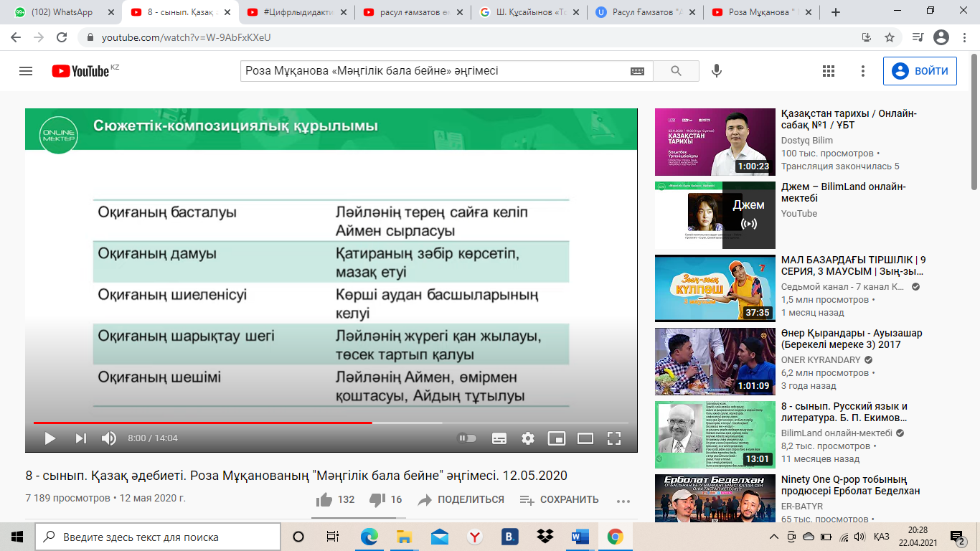Open the Mail app from the taskbar
Image resolution: width=980 pixels, height=551 pixels.
(x=440, y=537)
